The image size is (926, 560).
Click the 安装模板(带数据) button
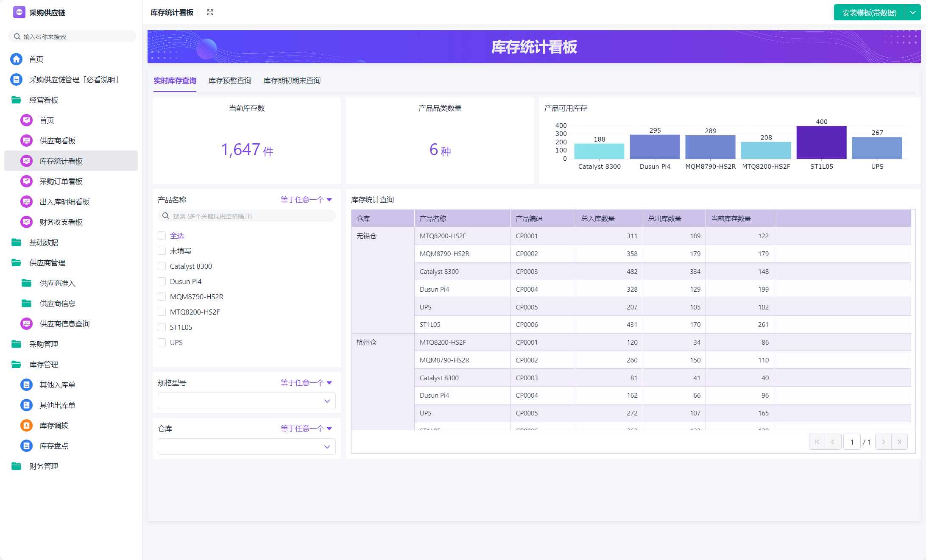869,13
